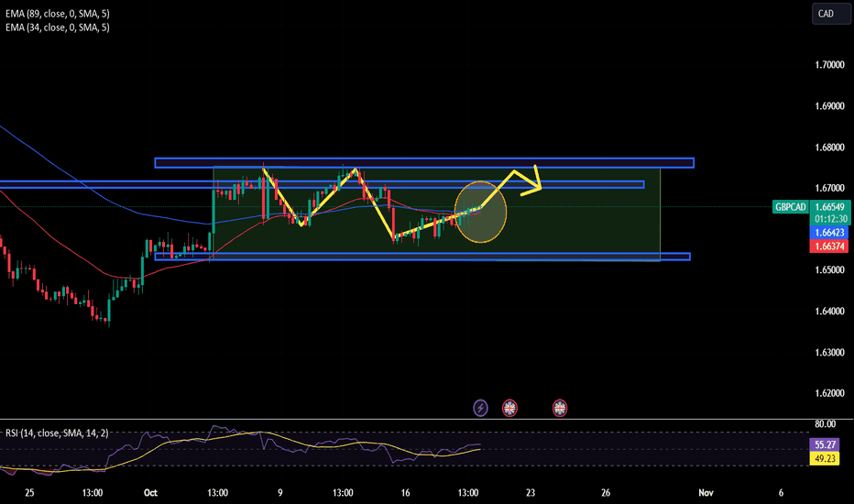Viewport: 854px width, 504px height.
Task: Click the purple 55.27 RSI value label
Action: click(x=825, y=444)
